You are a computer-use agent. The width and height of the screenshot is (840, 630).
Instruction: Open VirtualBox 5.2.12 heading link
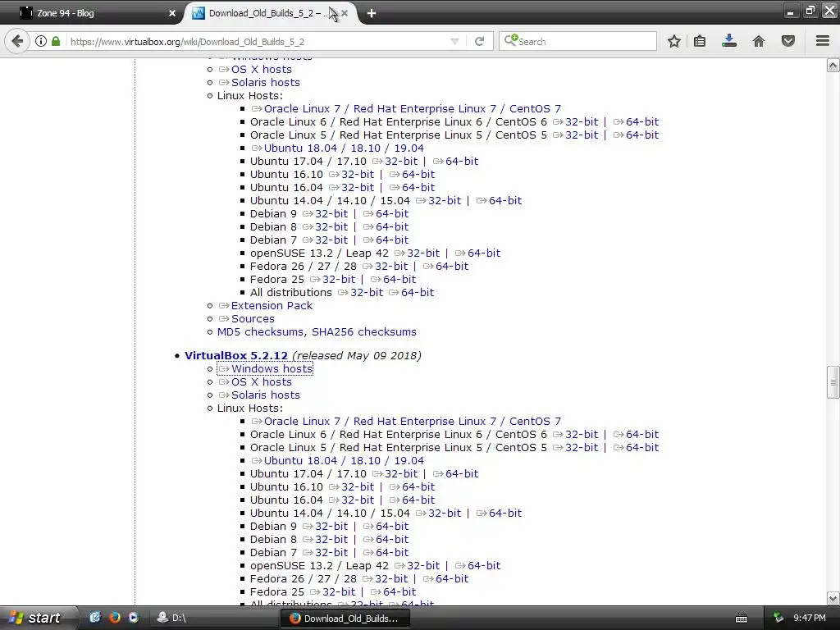point(236,355)
